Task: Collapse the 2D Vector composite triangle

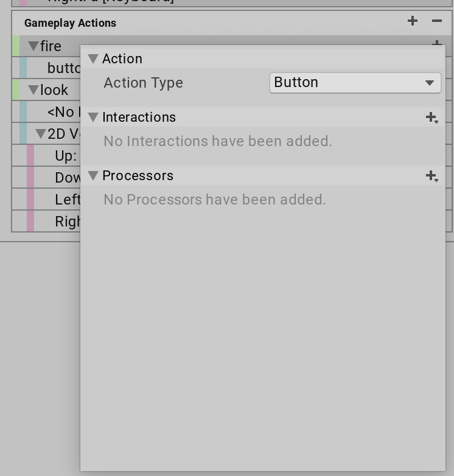Action: pyautogui.click(x=41, y=134)
